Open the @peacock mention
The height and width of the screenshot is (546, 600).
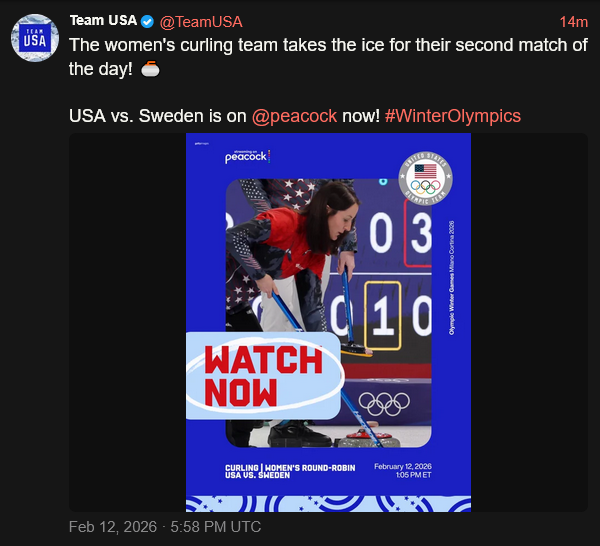pos(294,116)
